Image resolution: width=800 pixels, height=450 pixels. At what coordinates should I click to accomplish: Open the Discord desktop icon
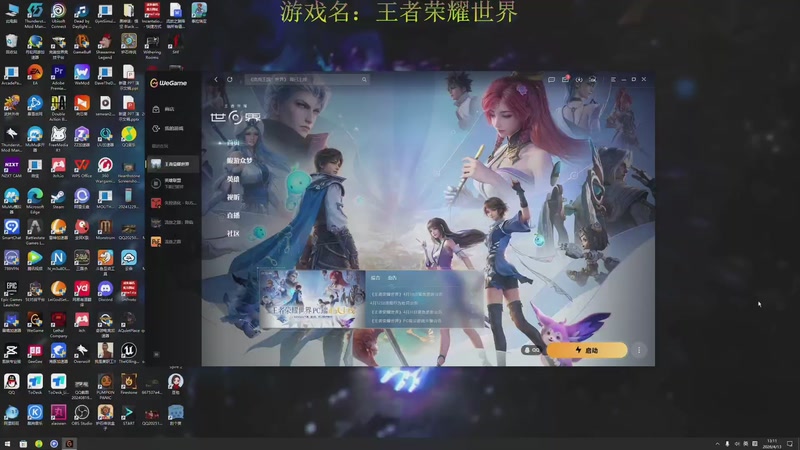[105, 291]
